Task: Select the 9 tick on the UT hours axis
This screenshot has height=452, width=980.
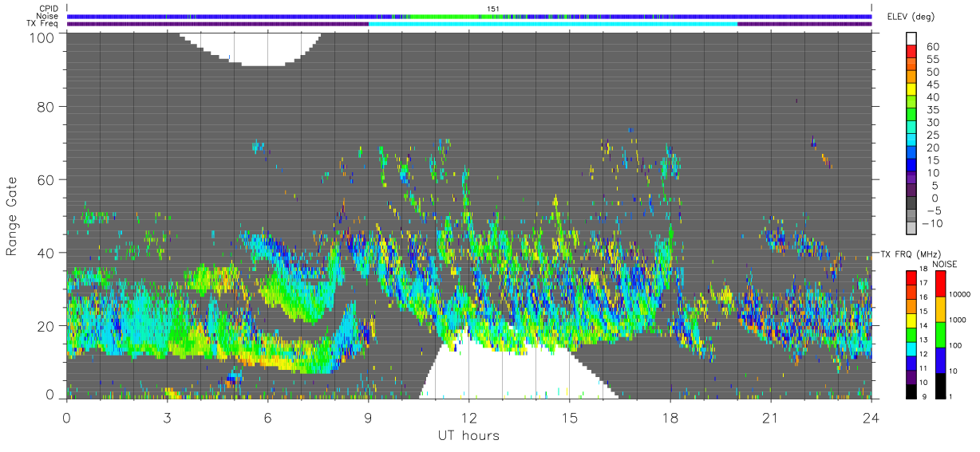Action: point(368,417)
